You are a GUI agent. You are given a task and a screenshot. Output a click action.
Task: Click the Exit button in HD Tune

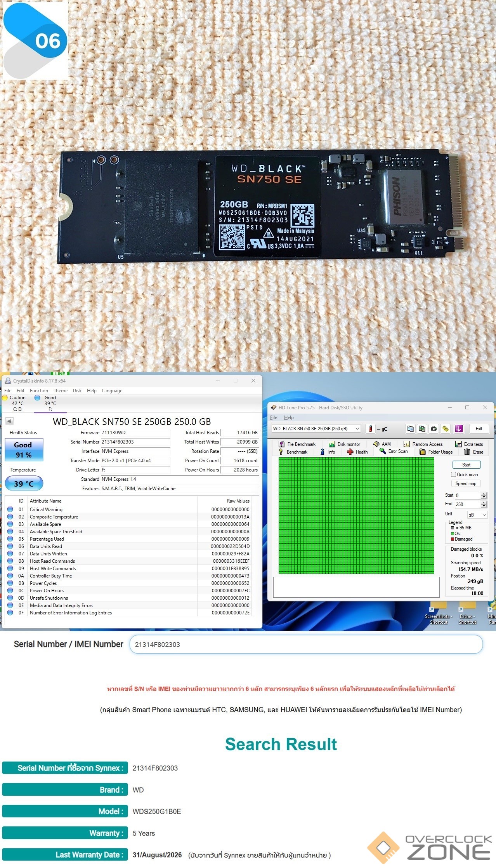point(479,429)
